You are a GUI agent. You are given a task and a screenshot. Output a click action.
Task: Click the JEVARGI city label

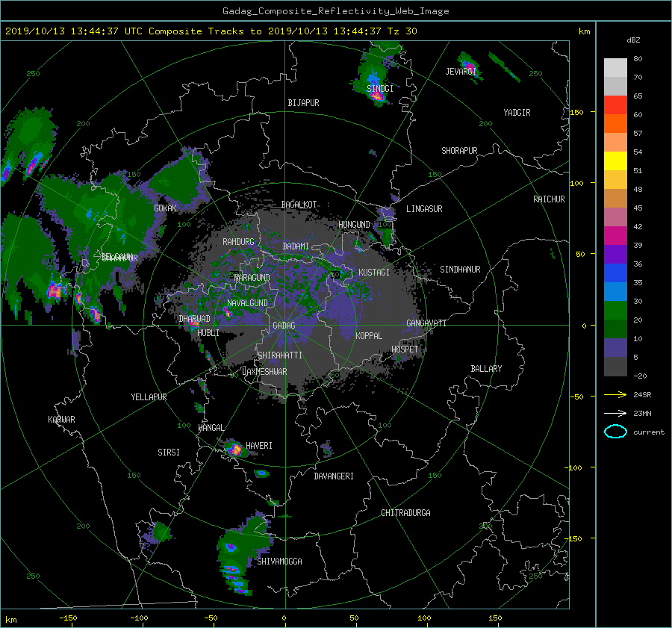click(461, 71)
